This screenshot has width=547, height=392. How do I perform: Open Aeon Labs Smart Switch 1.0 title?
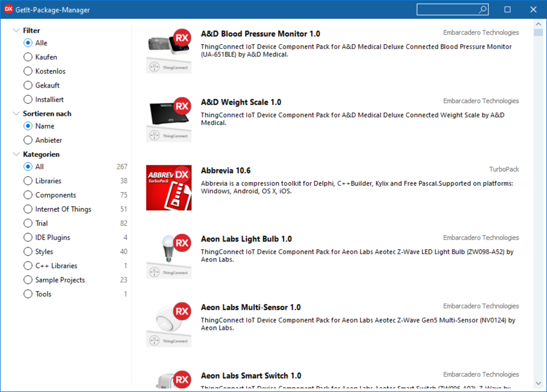click(x=251, y=375)
